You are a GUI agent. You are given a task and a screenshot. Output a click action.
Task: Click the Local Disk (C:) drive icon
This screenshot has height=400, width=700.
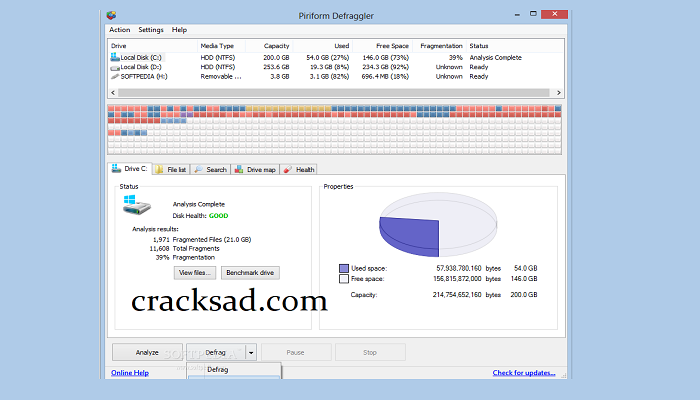pos(115,57)
